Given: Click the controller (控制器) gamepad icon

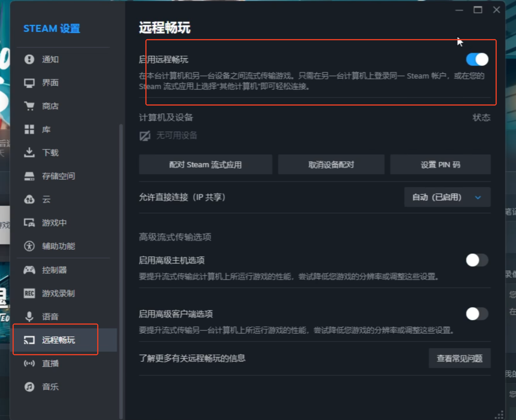Looking at the screenshot, I should 29,270.
